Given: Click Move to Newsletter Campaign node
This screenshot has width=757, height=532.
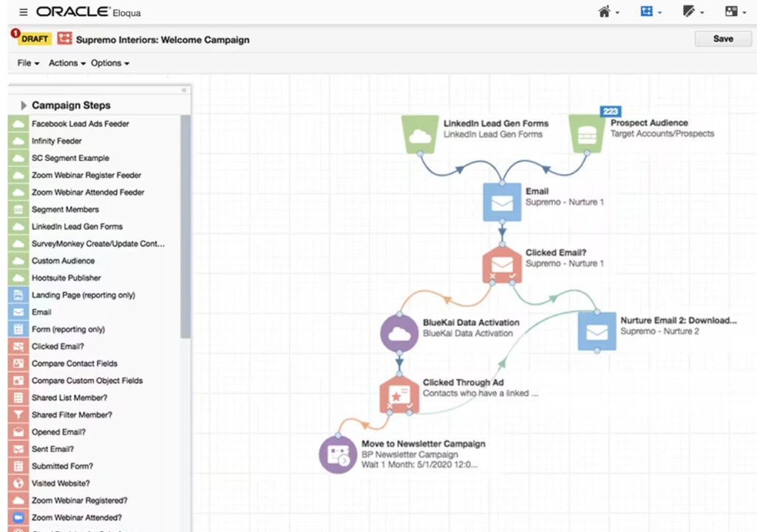Looking at the screenshot, I should (x=338, y=454).
